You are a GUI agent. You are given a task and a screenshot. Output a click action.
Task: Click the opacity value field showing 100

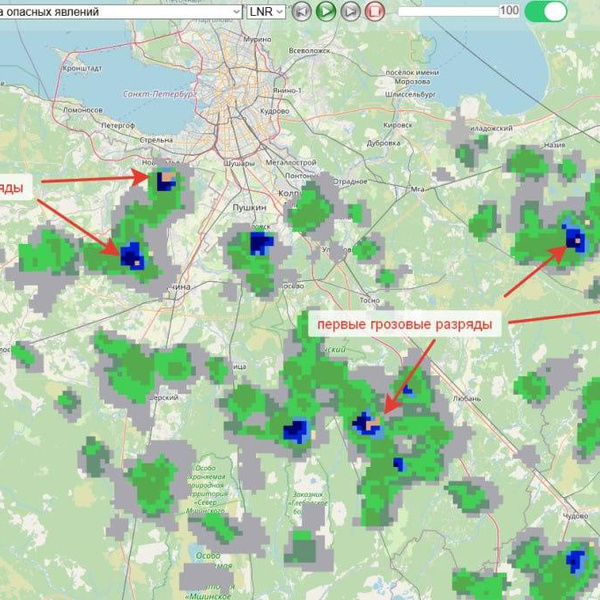(509, 11)
